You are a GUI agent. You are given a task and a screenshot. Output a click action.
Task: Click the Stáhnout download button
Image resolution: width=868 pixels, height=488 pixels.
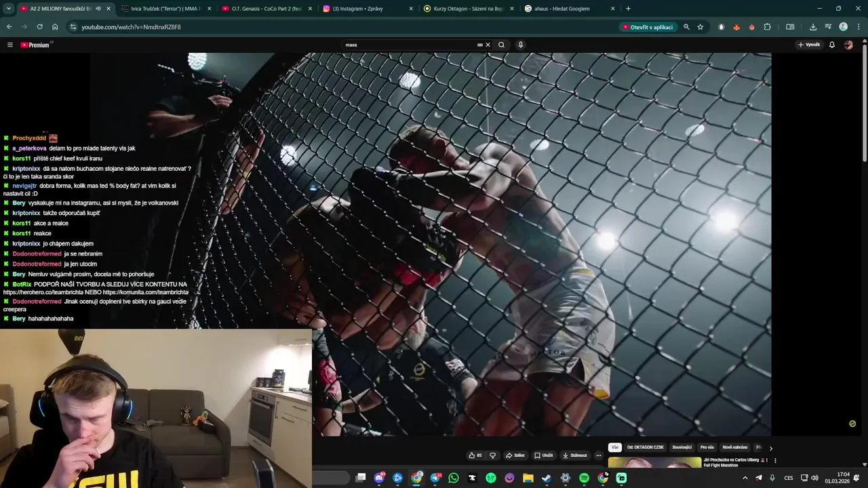tap(575, 455)
